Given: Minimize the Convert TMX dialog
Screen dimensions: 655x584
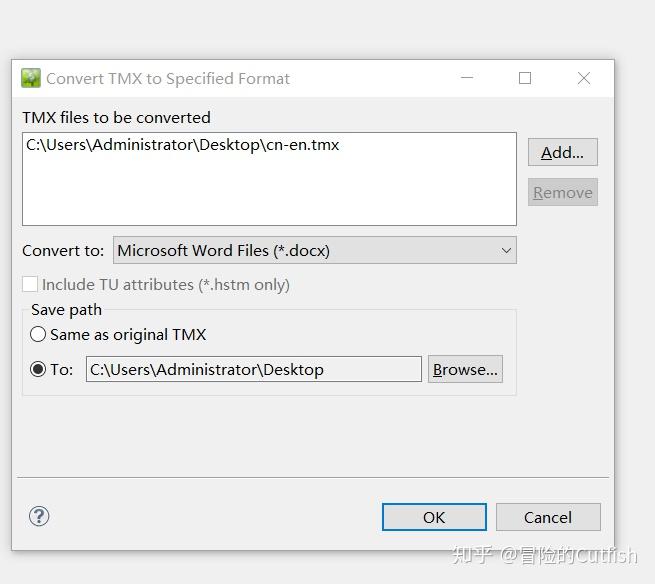Looking at the screenshot, I should tap(467, 78).
